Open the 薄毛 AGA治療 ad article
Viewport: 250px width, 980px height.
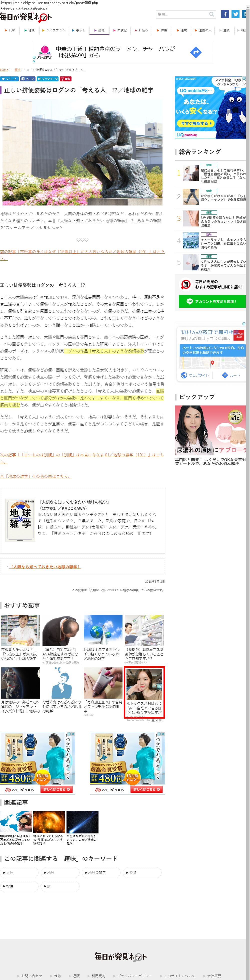[x=61, y=639]
